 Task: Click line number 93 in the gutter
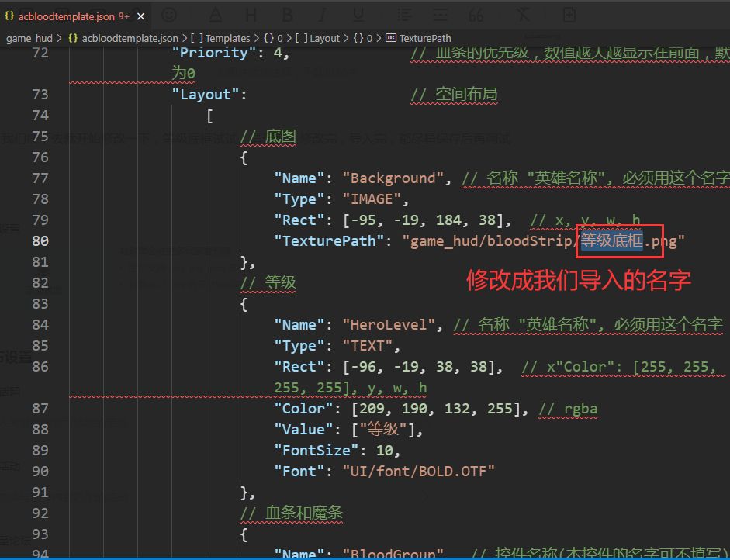(40, 534)
